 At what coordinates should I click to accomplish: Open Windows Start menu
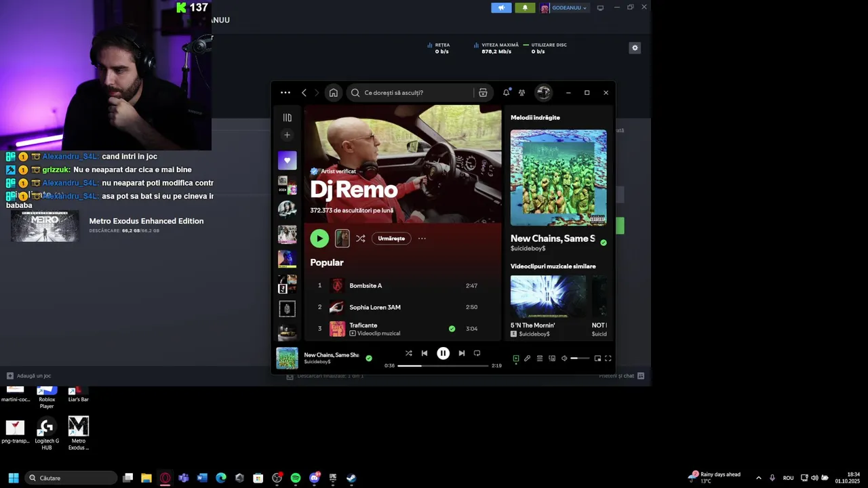coord(13,478)
